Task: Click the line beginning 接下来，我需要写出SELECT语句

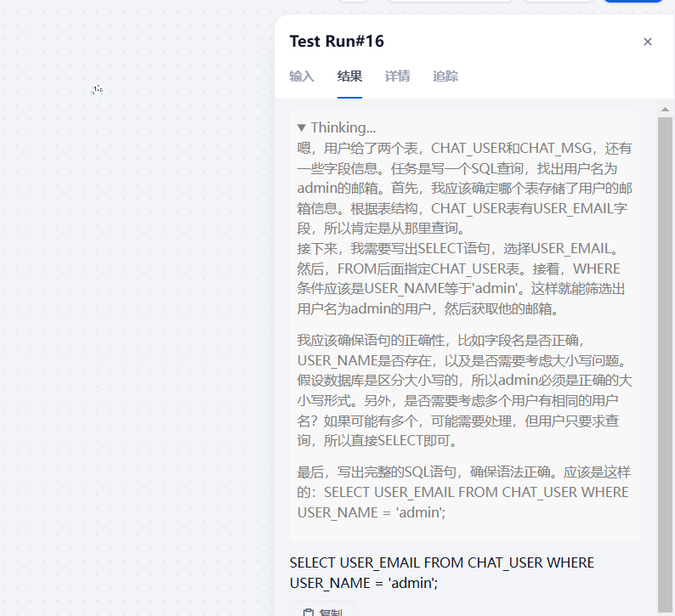Action: pos(458,249)
